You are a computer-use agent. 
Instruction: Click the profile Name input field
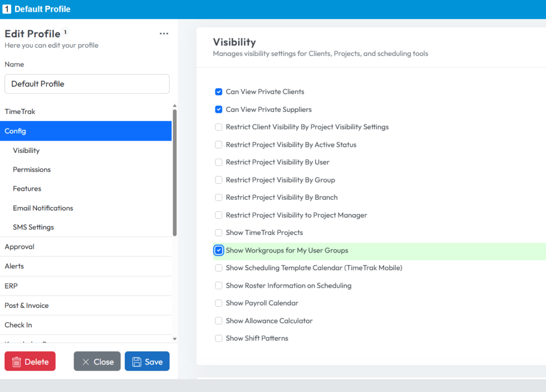[87, 84]
